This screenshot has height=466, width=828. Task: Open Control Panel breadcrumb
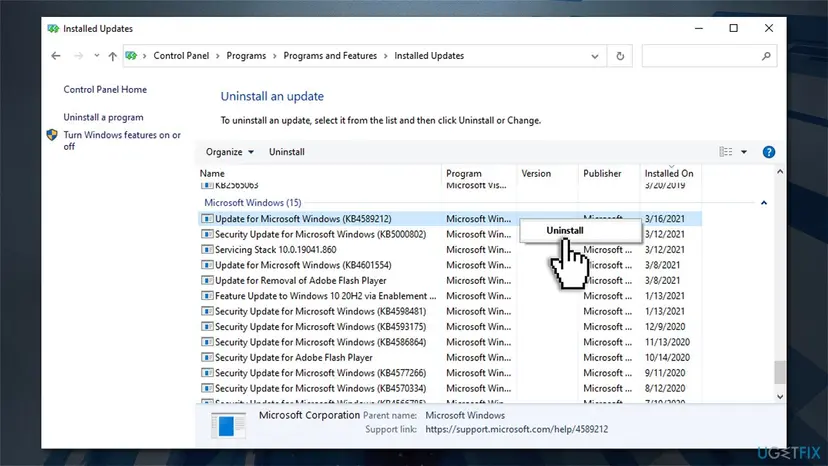[181, 55]
